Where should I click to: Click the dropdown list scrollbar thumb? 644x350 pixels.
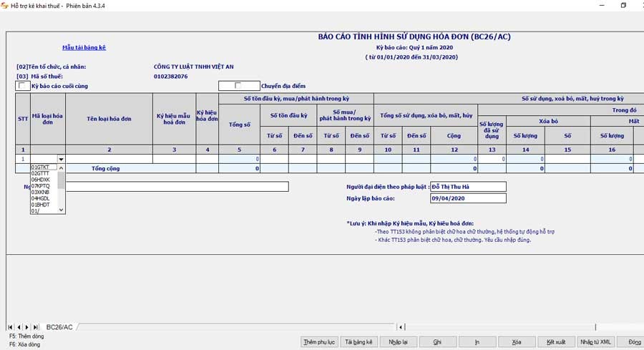[x=61, y=180]
